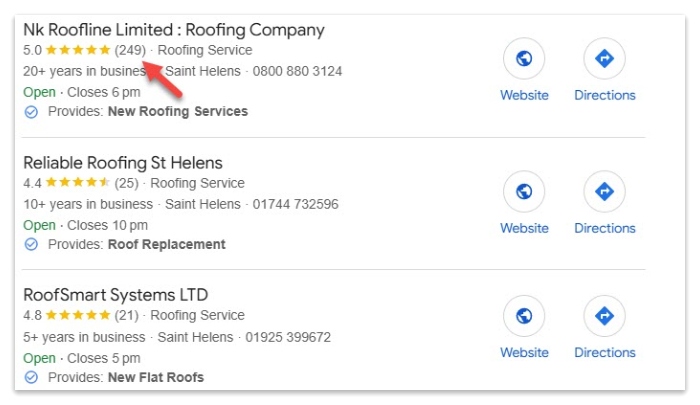Click RoofSmart Systems LTD globe Website icon
The height and width of the screenshot is (405, 700).
(x=524, y=317)
